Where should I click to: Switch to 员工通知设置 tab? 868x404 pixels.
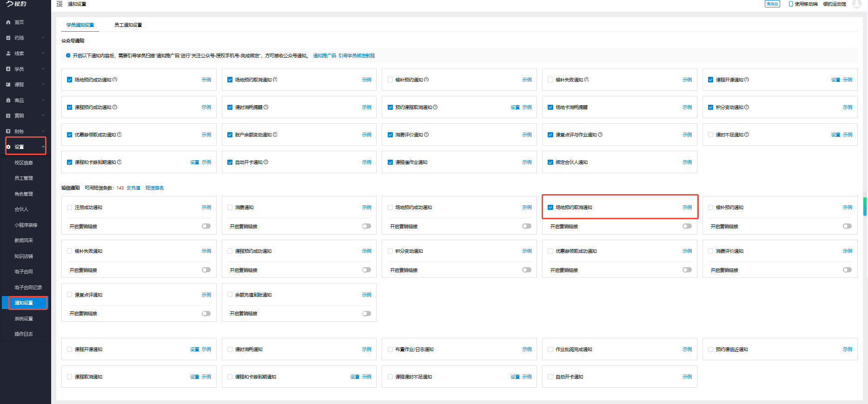128,25
